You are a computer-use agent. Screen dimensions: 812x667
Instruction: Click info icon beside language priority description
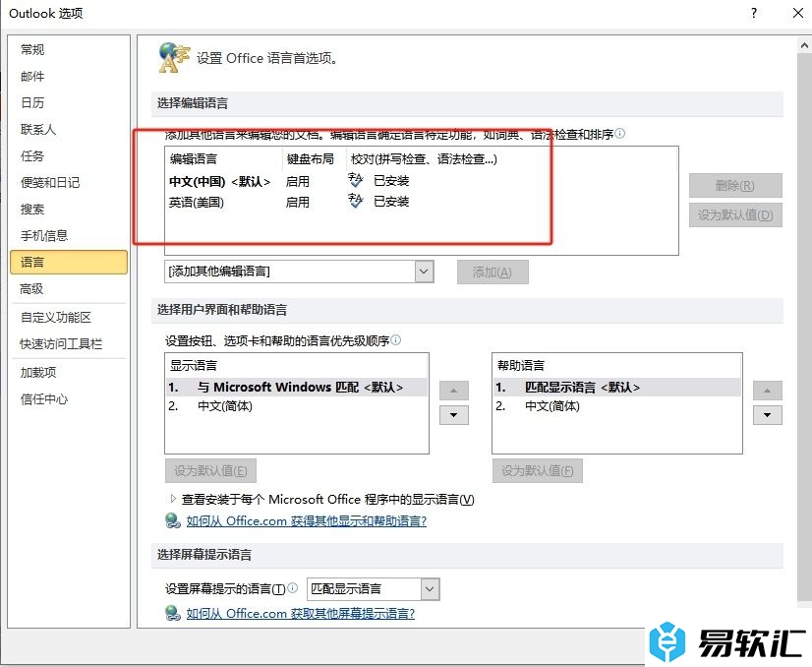[x=395, y=340]
